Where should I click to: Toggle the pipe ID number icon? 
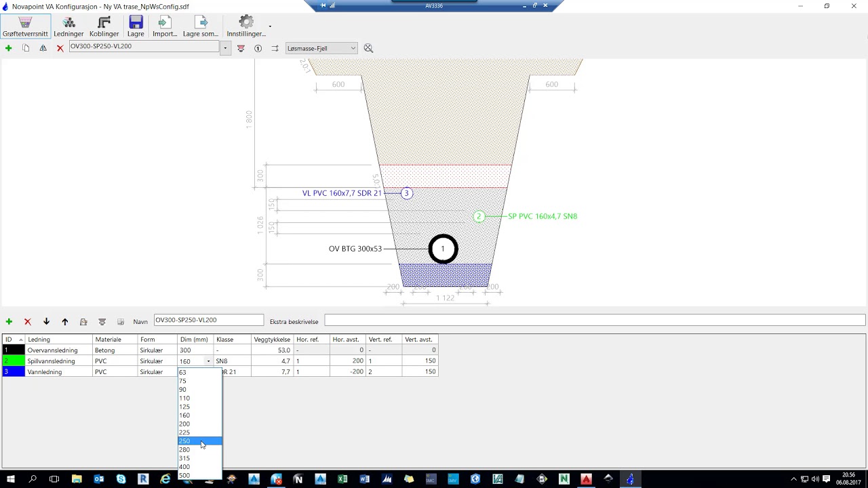(258, 48)
